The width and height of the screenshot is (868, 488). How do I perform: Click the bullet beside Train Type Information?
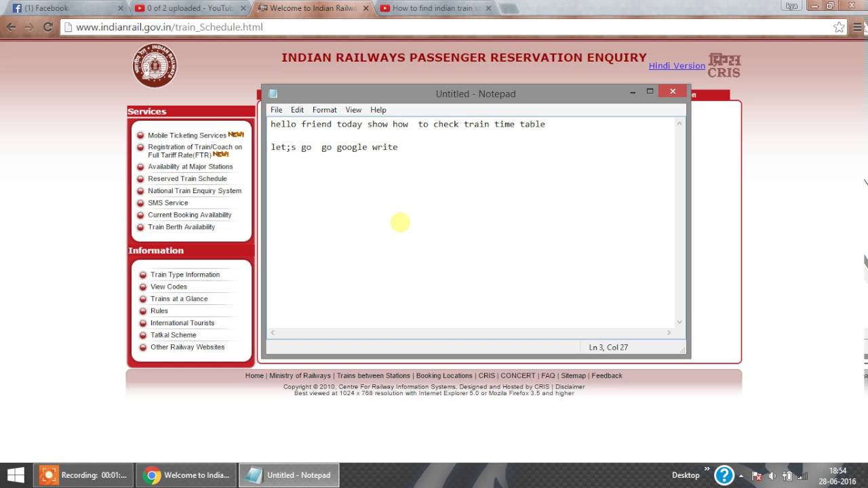click(143, 275)
